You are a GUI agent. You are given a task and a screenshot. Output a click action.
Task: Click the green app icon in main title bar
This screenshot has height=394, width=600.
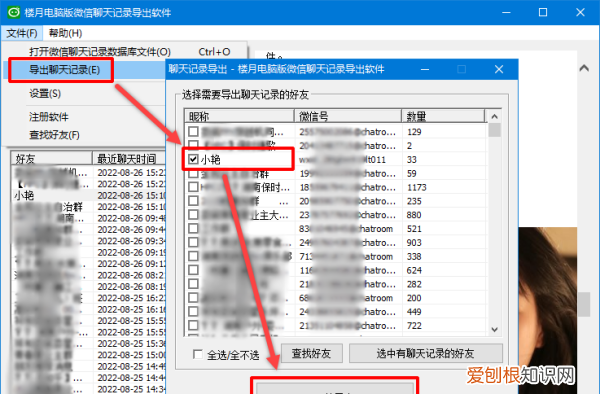point(13,12)
